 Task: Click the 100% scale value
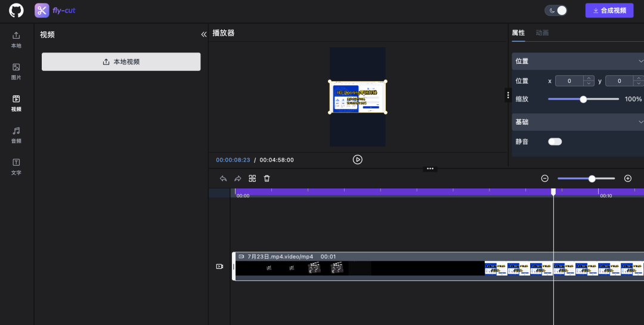point(633,99)
